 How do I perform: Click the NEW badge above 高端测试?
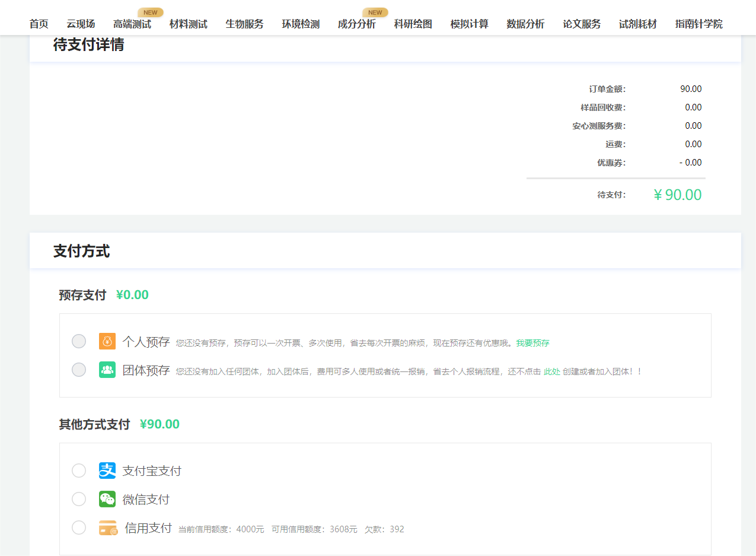pyautogui.click(x=150, y=12)
